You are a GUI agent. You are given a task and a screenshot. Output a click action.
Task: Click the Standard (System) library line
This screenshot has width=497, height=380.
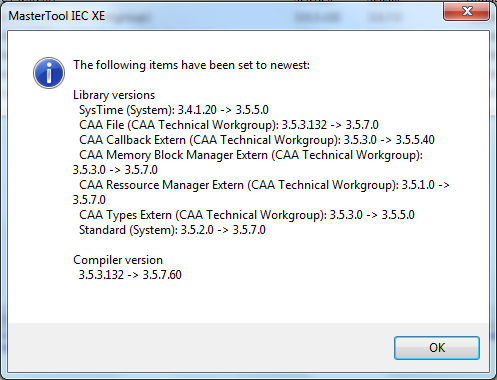tap(172, 230)
